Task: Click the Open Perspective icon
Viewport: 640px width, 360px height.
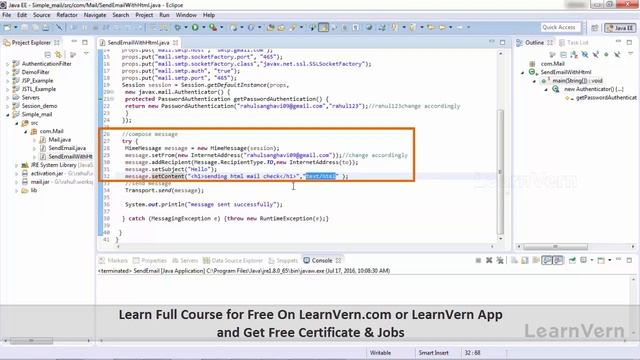Action: pyautogui.click(x=595, y=28)
